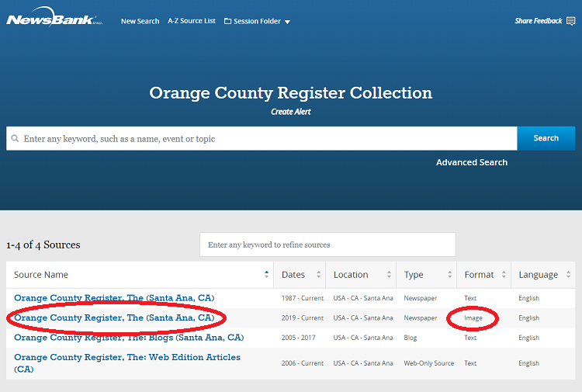The width and height of the screenshot is (582, 392).
Task: Focus the refine sources keyword field
Action: coord(327,245)
